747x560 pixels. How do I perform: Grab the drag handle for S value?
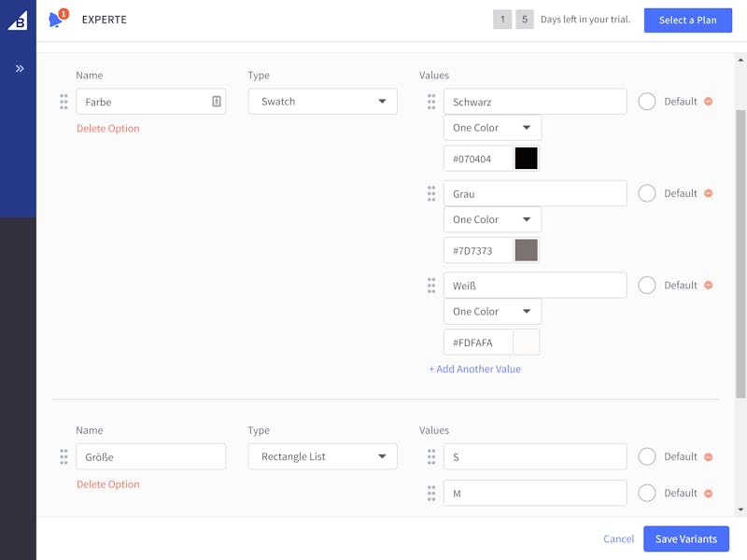431,456
